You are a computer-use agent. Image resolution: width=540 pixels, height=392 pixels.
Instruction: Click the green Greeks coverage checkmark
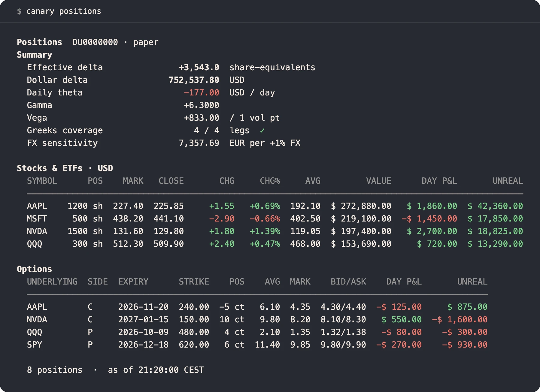pos(262,130)
